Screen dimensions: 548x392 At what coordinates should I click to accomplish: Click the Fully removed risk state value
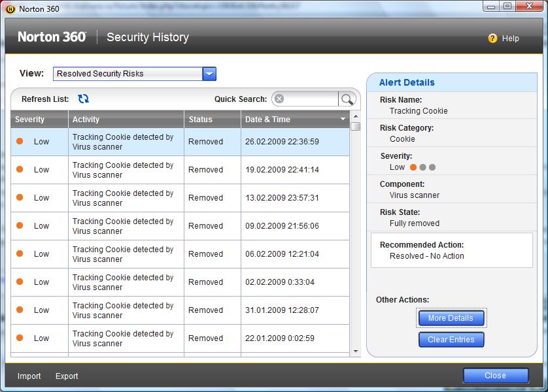(415, 223)
